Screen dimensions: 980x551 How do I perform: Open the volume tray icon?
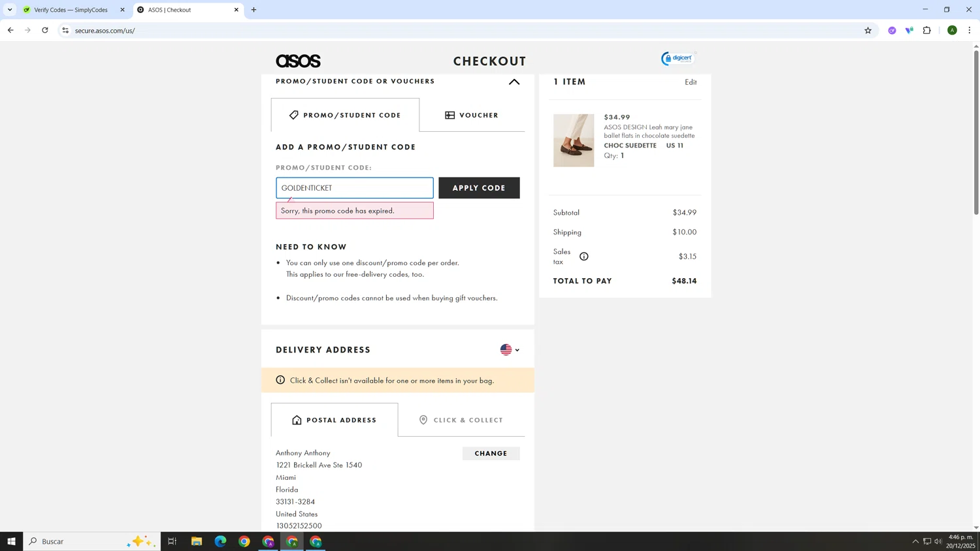coord(938,541)
